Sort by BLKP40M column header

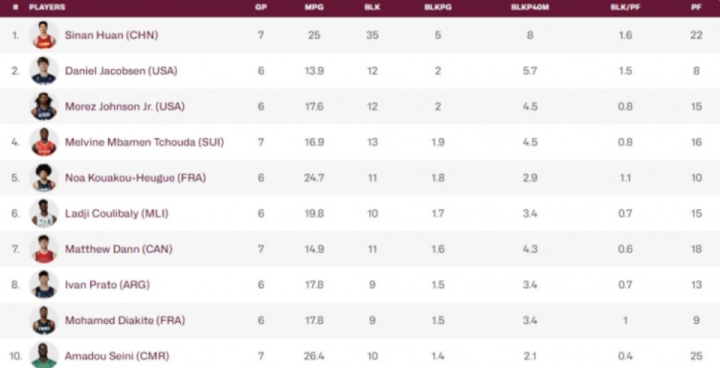(x=530, y=7)
